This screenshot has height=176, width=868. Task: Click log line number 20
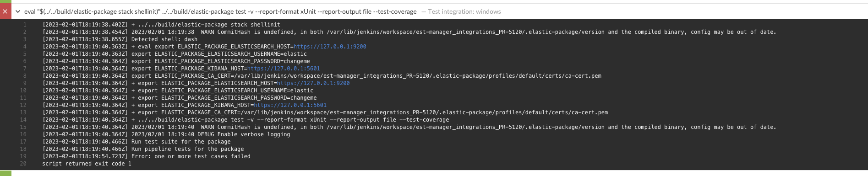tap(23, 164)
